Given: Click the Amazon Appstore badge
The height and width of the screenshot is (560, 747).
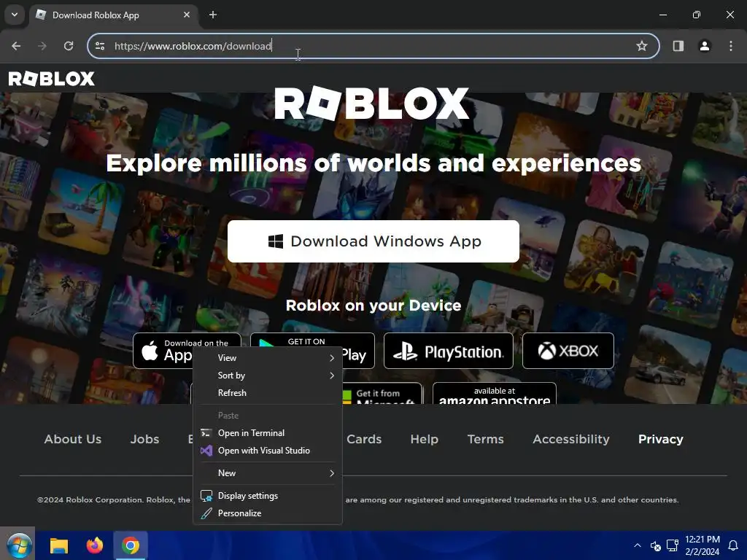Looking at the screenshot, I should (x=495, y=393).
